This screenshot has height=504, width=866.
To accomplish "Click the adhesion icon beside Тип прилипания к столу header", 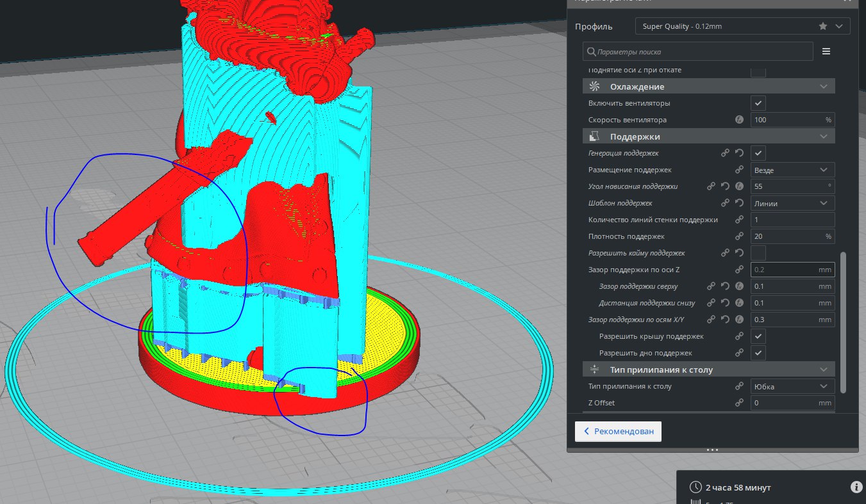I will click(x=594, y=370).
